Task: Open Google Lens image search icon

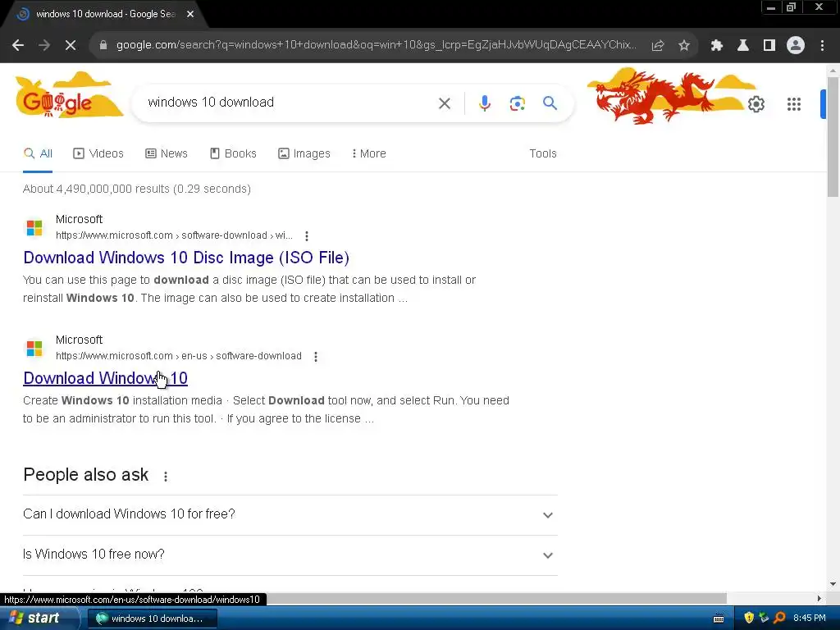Action: point(518,103)
